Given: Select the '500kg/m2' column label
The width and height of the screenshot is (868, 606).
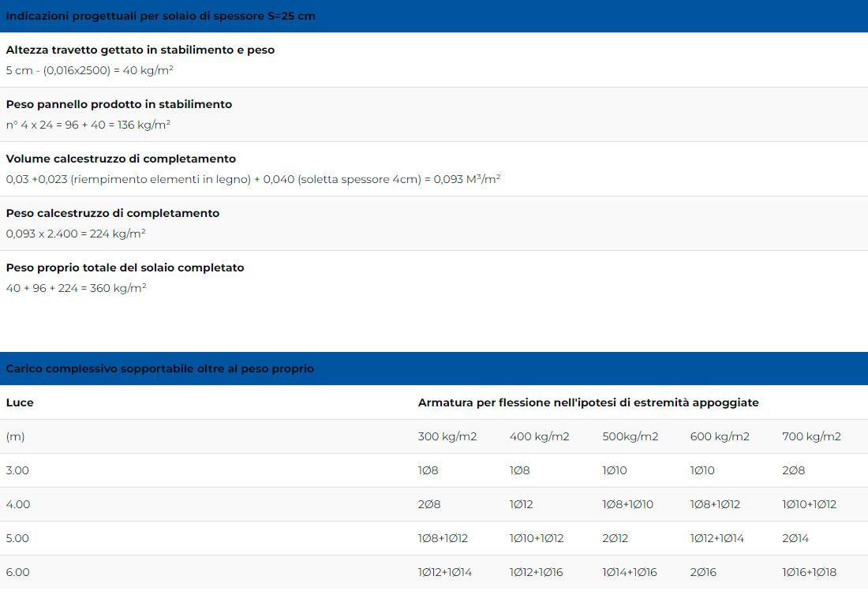Looking at the screenshot, I should click(x=630, y=436).
